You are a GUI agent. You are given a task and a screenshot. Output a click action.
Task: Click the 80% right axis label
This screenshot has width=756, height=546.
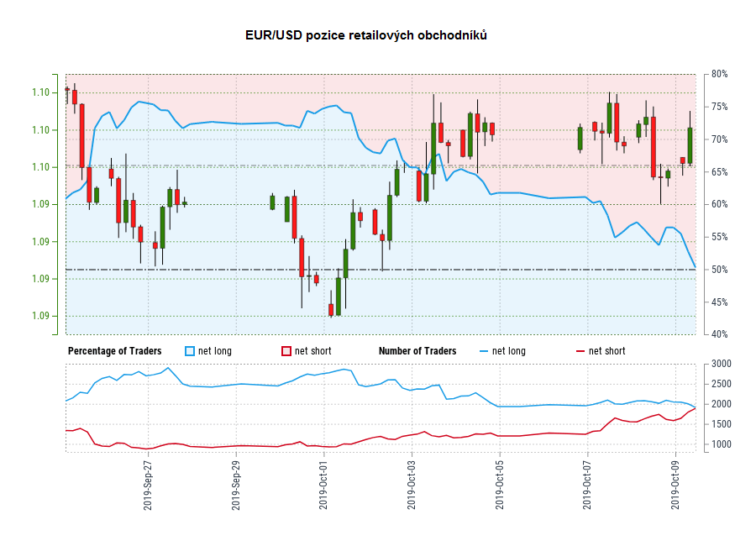[x=719, y=74]
